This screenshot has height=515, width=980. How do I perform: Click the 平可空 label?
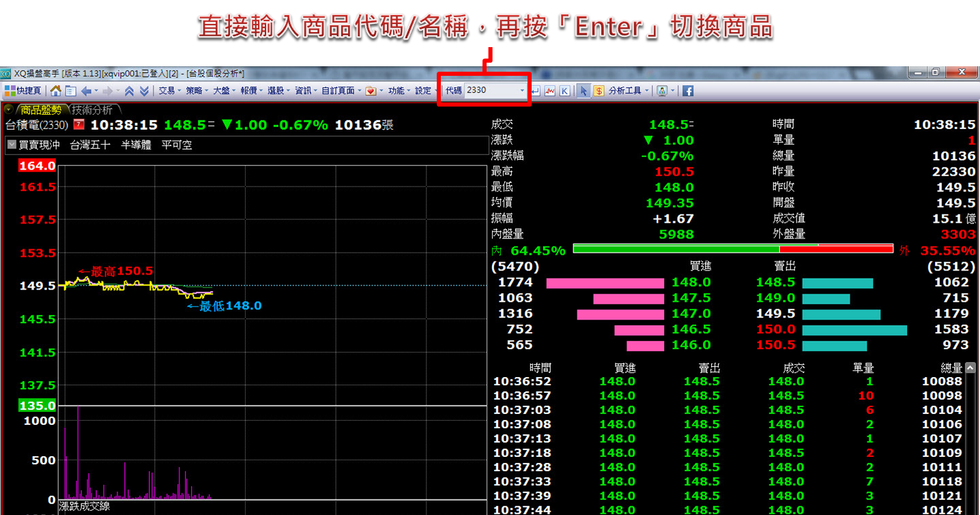tap(177, 145)
